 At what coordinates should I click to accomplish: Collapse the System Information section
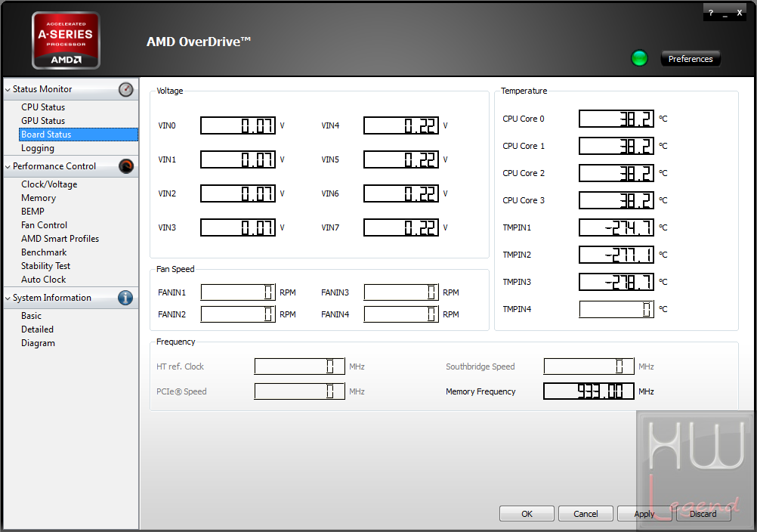click(x=8, y=298)
